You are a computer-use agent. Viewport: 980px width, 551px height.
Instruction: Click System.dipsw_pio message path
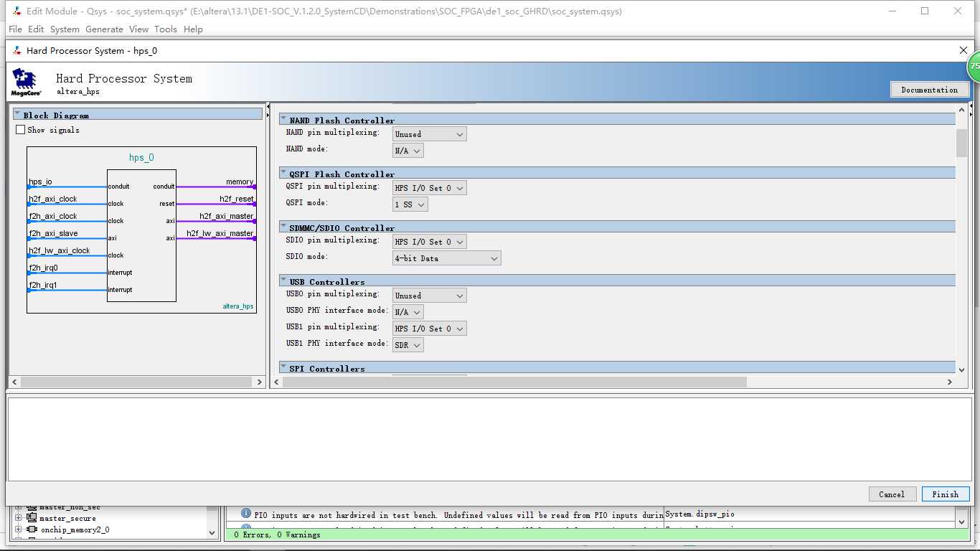coord(700,514)
